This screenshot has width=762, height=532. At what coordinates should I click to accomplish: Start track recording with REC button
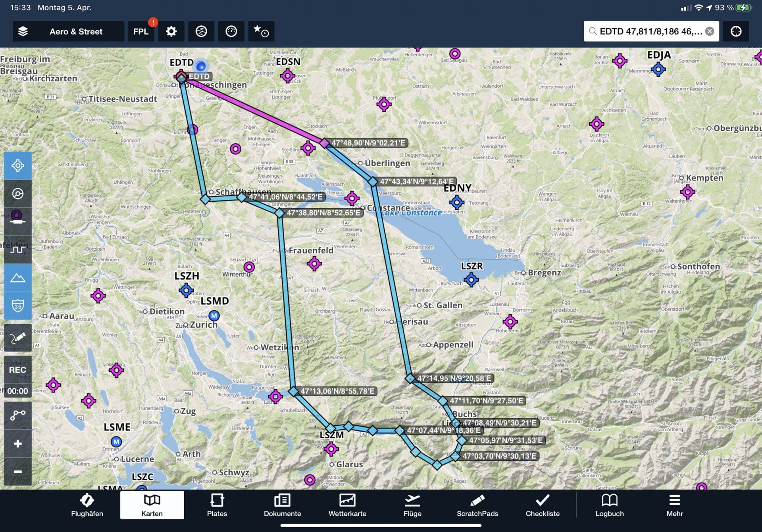tap(17, 370)
